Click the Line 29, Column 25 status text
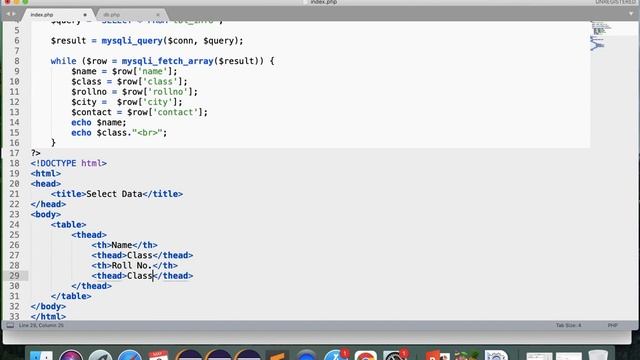 click(x=41, y=325)
